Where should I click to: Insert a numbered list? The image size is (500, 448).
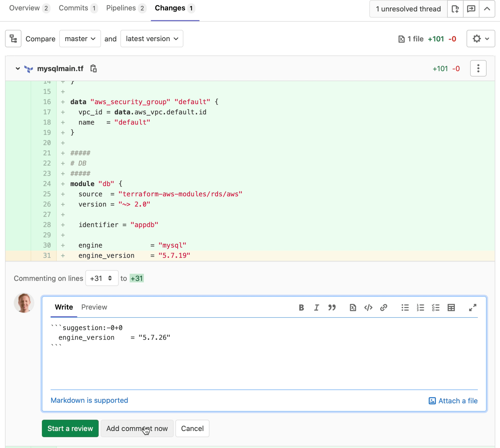tap(420, 307)
